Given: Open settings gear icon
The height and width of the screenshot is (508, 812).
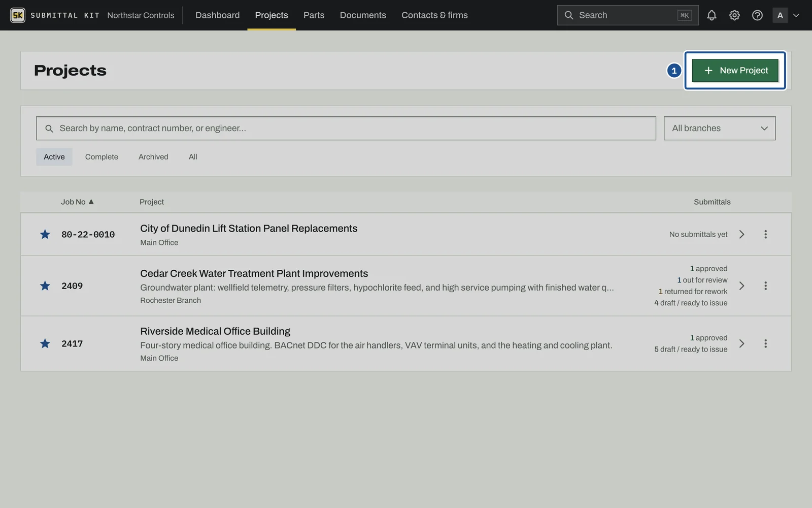Looking at the screenshot, I should point(734,15).
